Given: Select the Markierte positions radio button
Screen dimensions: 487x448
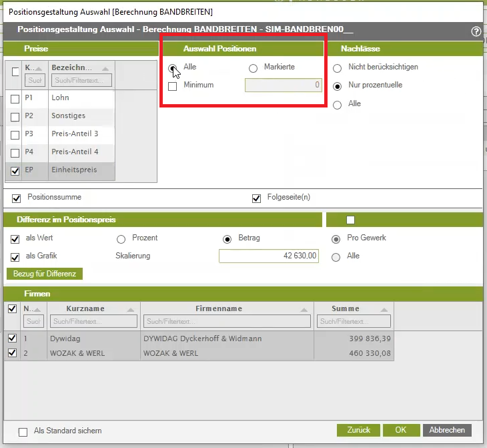Looking at the screenshot, I should [x=253, y=68].
